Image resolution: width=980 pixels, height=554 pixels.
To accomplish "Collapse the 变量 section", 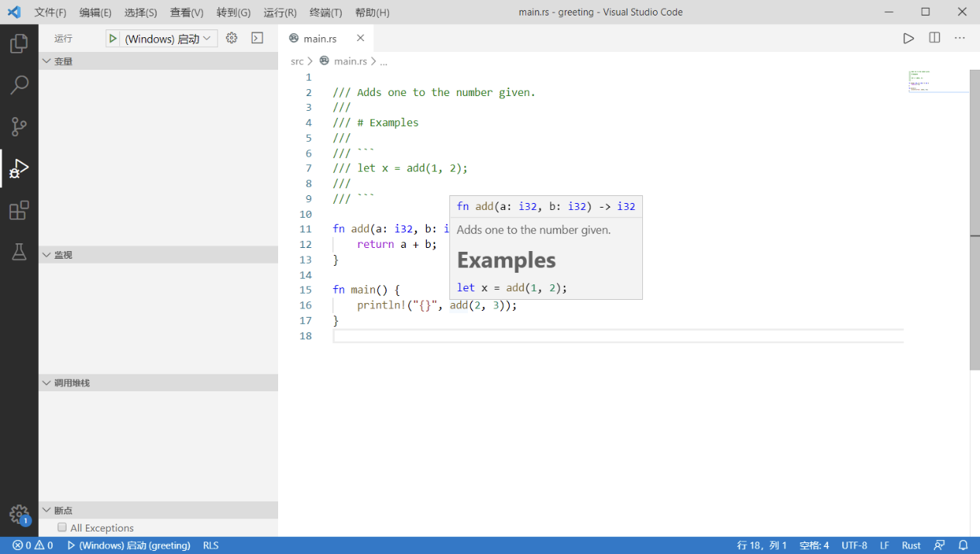I will 63,61.
